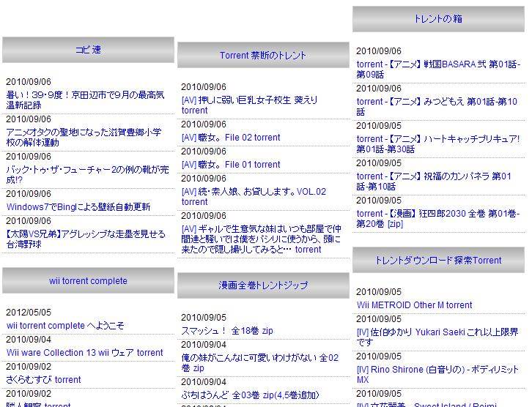Open the 戦国BASARA 弐 torrent link
Image resolution: width=532 pixels, height=407 pixels.
[437, 70]
